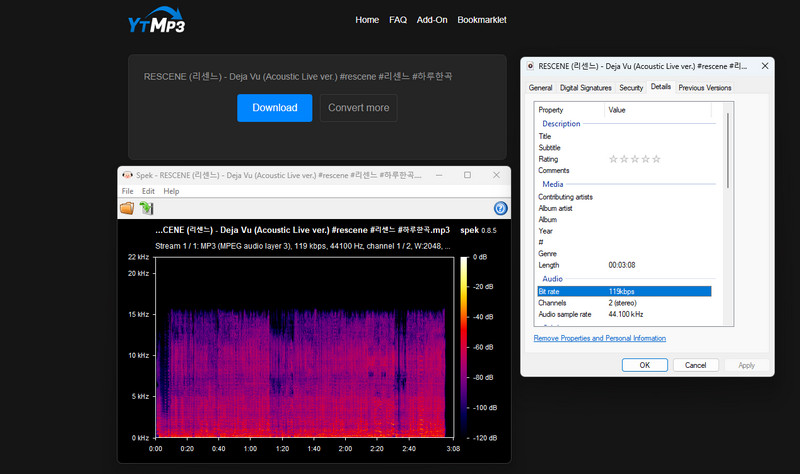Viewport: 800px width, 474px height.
Task: Open file with Spek folder icon
Action: [x=127, y=208]
